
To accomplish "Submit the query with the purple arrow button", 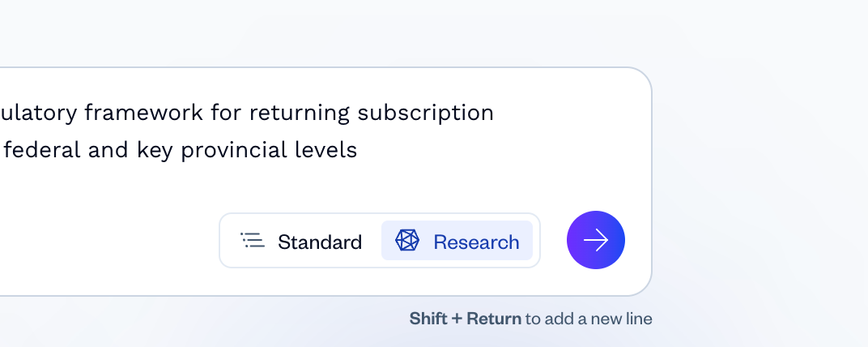I will point(596,240).
